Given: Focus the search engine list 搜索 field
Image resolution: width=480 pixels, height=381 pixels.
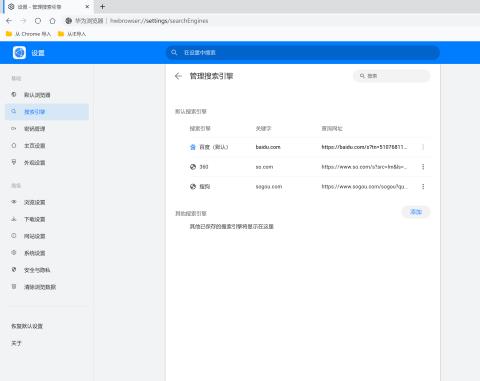Looking at the screenshot, I should pos(392,76).
